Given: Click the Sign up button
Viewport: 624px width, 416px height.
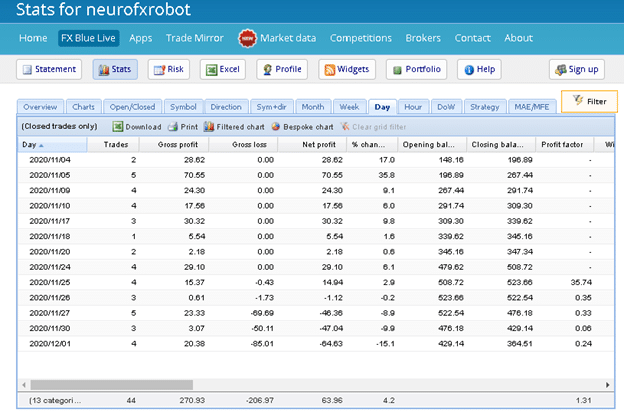Looking at the screenshot, I should pyautogui.click(x=577, y=69).
